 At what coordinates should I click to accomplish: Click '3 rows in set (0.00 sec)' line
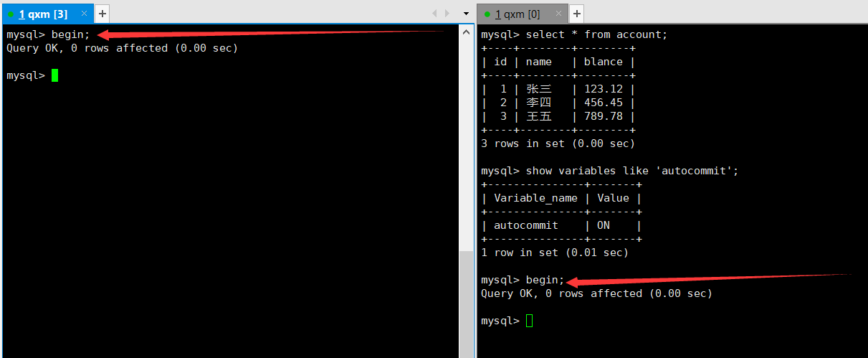pos(558,143)
